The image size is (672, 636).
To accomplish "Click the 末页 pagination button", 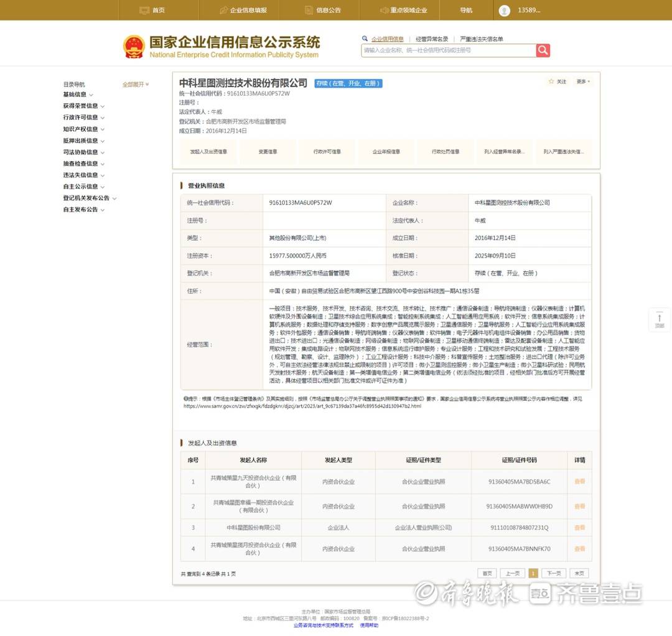I will 579,573.
